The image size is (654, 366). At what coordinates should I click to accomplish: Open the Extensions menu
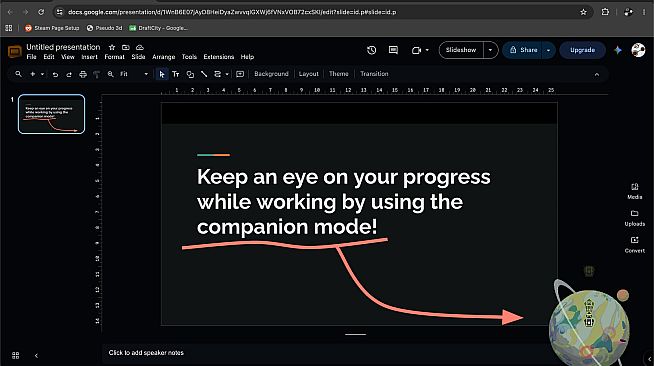219,57
